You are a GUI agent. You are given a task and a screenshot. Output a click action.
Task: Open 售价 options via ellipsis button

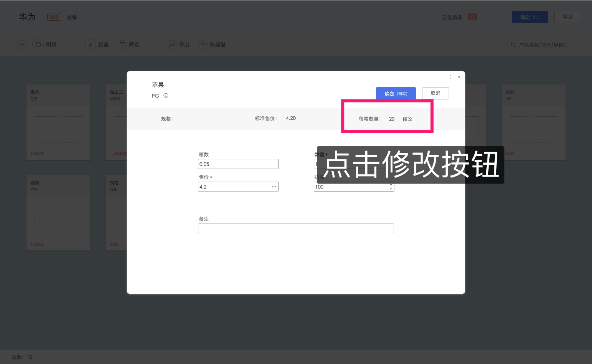(x=274, y=187)
